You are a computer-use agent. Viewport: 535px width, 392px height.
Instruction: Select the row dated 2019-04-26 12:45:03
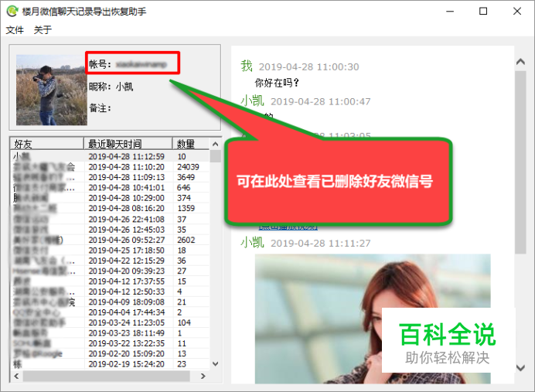pyautogui.click(x=110, y=230)
